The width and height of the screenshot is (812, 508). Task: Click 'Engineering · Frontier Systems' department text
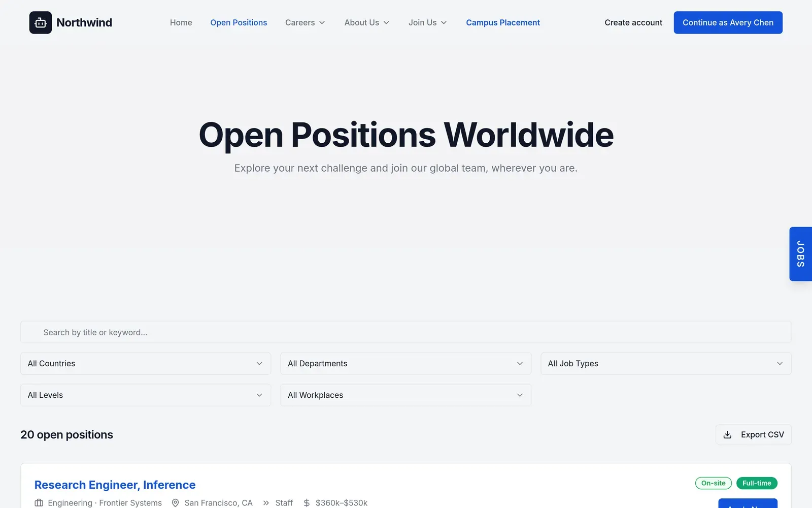coord(105,502)
